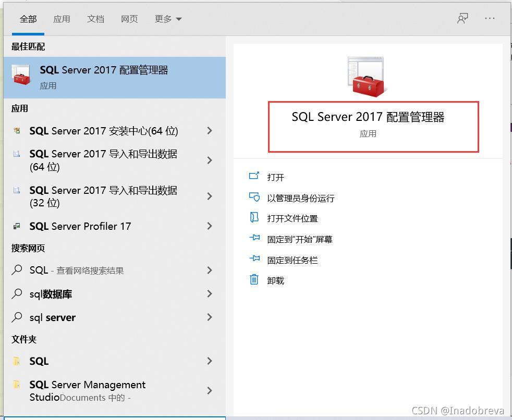Click the SQL Server Management Studio folder icon

tap(16, 384)
